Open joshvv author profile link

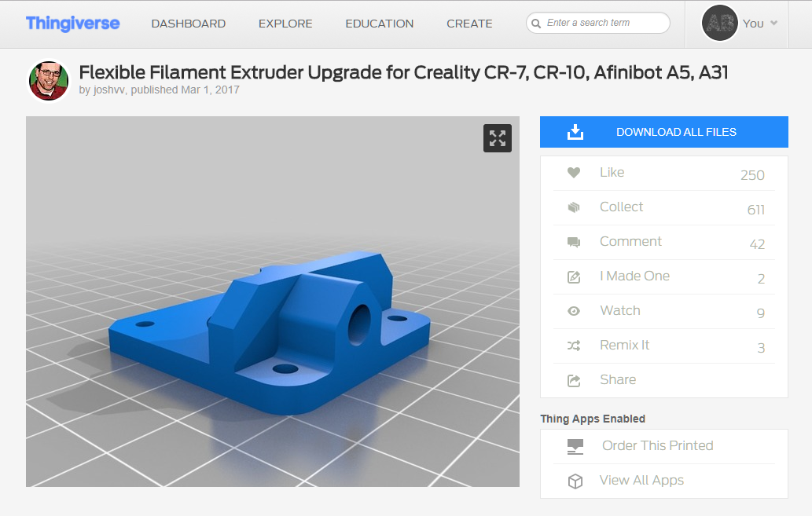[x=108, y=90]
